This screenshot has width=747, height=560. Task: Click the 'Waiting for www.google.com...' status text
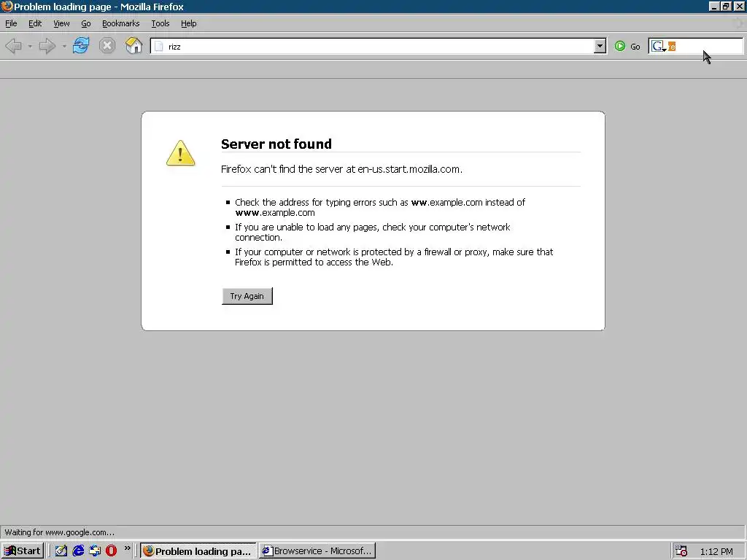(60, 532)
